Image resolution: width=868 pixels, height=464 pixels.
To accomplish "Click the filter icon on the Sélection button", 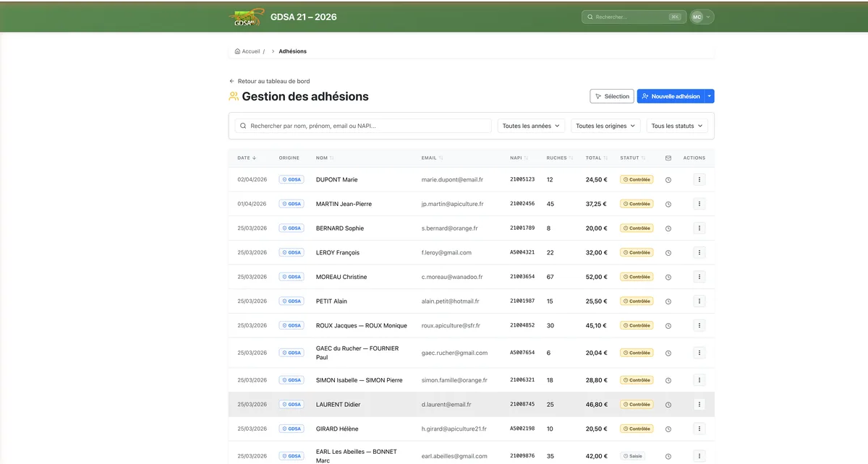I will pyautogui.click(x=598, y=95).
